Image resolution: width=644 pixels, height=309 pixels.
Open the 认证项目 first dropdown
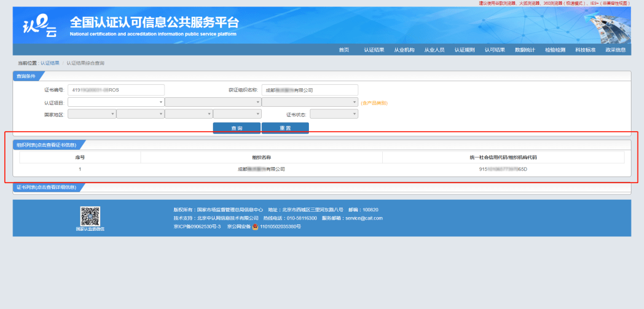click(116, 102)
